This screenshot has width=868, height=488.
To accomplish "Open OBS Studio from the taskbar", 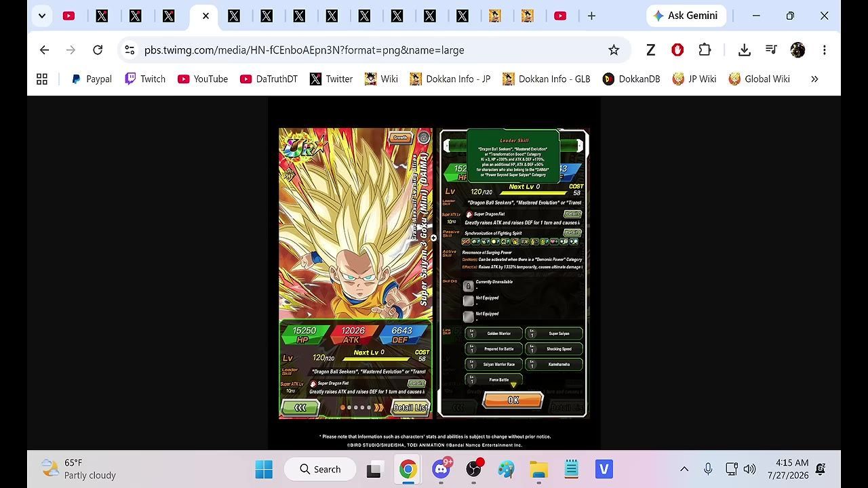I will [474, 469].
